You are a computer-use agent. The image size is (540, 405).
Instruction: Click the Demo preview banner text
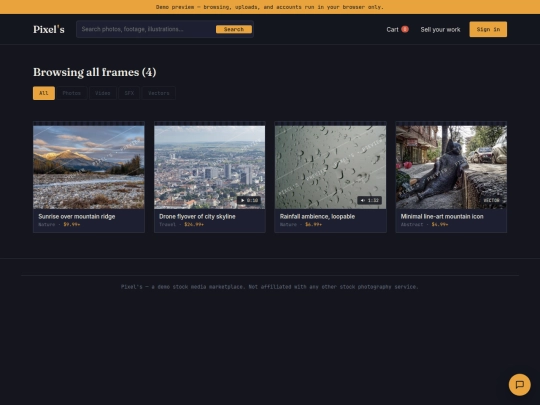tap(270, 7)
